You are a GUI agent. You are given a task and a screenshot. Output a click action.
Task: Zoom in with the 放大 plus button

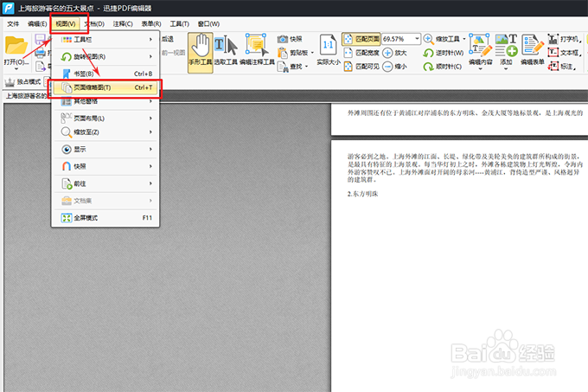(394, 53)
